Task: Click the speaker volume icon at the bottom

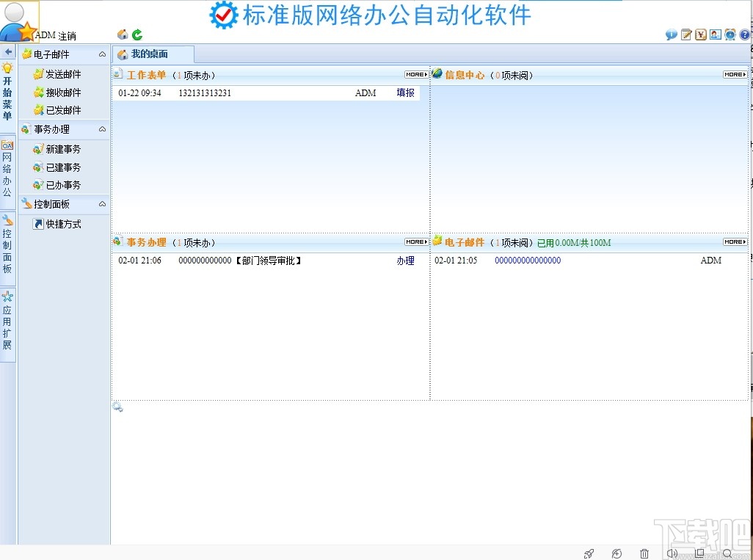Action: click(x=672, y=553)
